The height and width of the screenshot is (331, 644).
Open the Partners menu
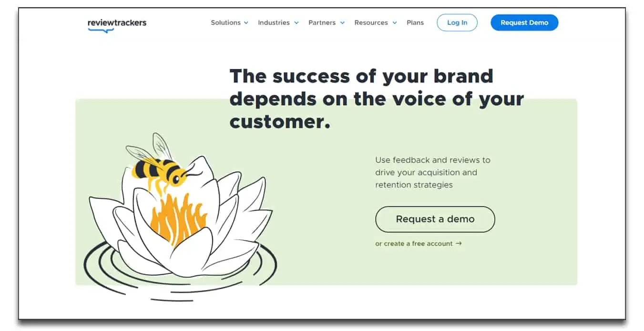pos(327,22)
